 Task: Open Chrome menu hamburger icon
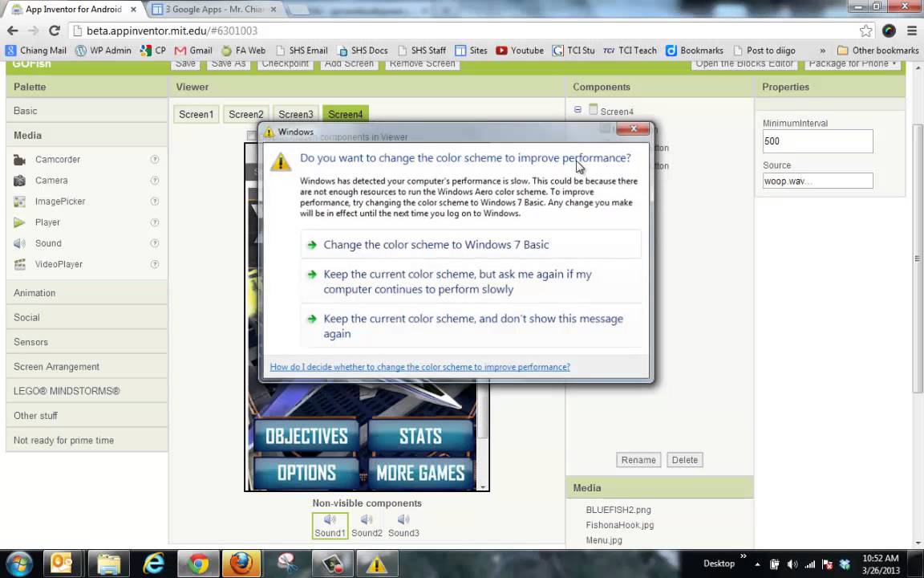coord(912,31)
